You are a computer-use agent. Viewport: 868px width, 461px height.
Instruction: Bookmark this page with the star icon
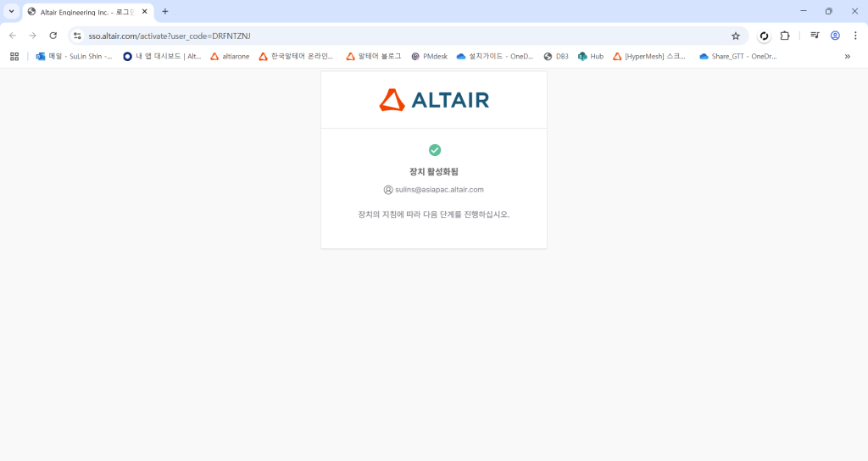tap(735, 36)
